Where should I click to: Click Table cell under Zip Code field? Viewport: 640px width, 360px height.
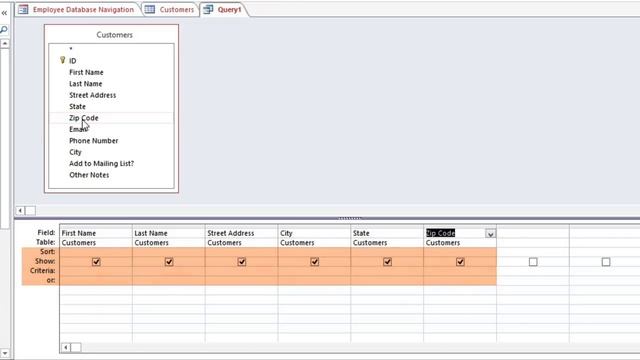point(460,243)
